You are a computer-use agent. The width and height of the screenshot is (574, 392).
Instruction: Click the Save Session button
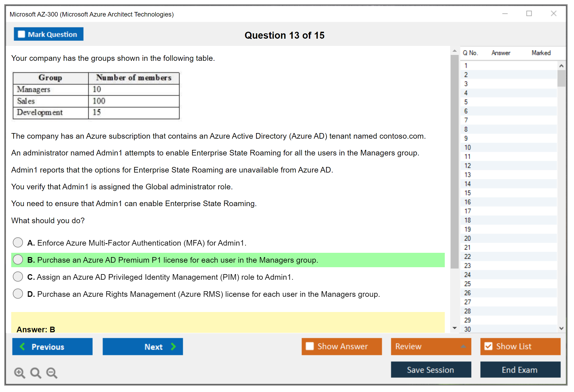click(431, 370)
